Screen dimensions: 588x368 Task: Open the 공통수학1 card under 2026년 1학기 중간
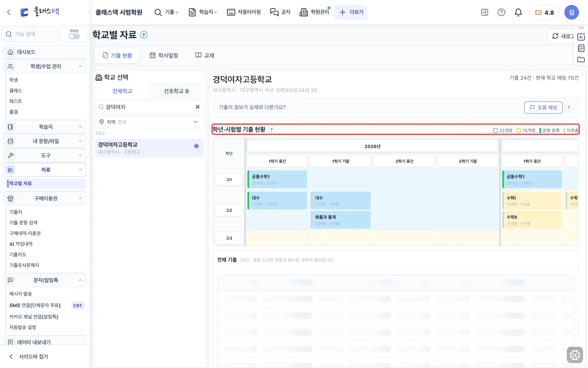coord(277,179)
